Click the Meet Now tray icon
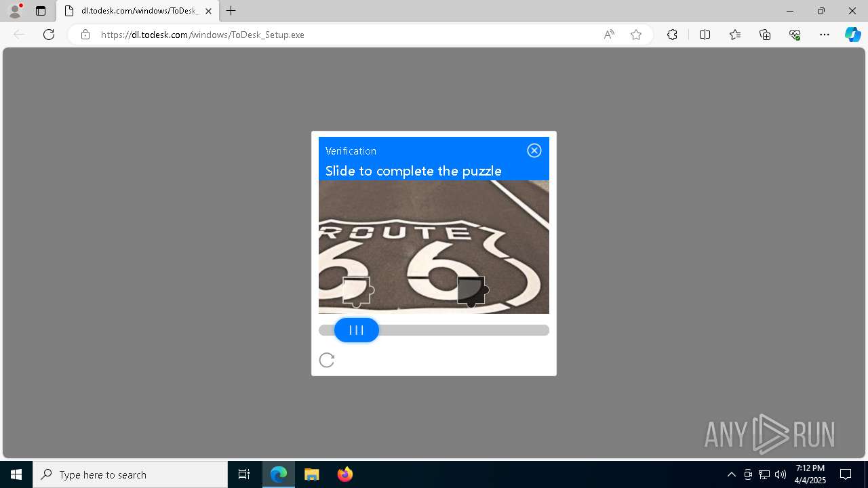 click(748, 474)
